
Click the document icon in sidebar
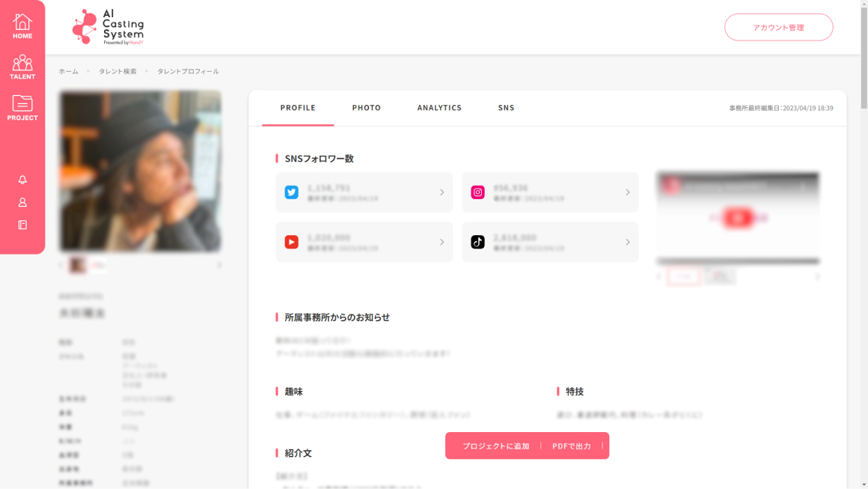click(x=22, y=225)
